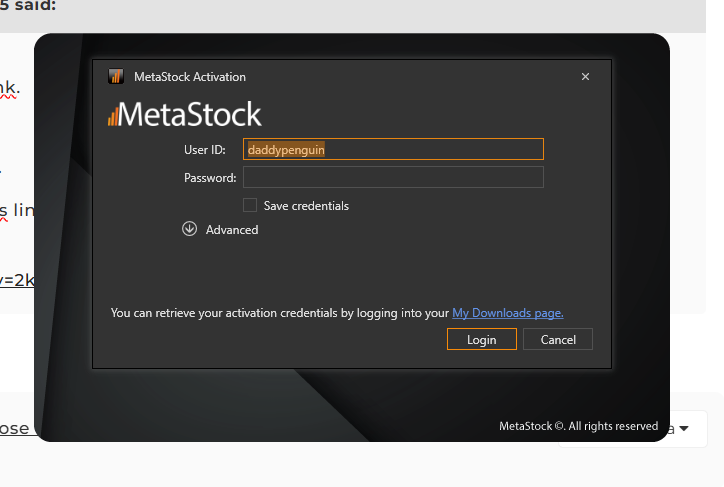Click the MetaStock icon in the title bar
The image size is (724, 487).
coord(116,77)
